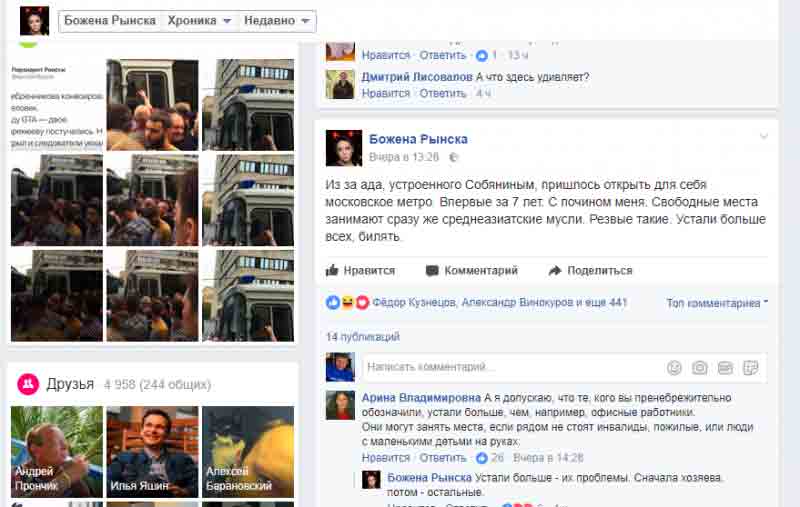Click the thumbs-up Нравится button under post

[360, 270]
